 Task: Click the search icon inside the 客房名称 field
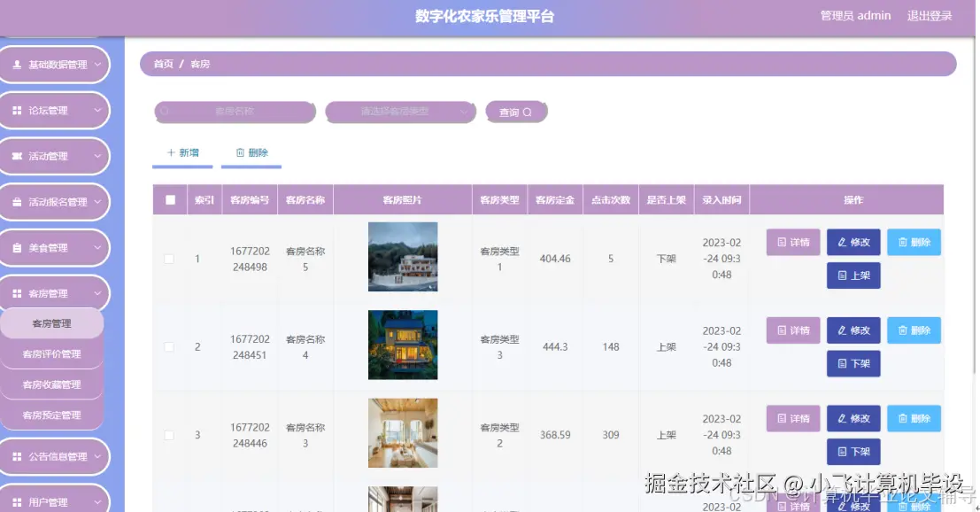click(x=165, y=112)
